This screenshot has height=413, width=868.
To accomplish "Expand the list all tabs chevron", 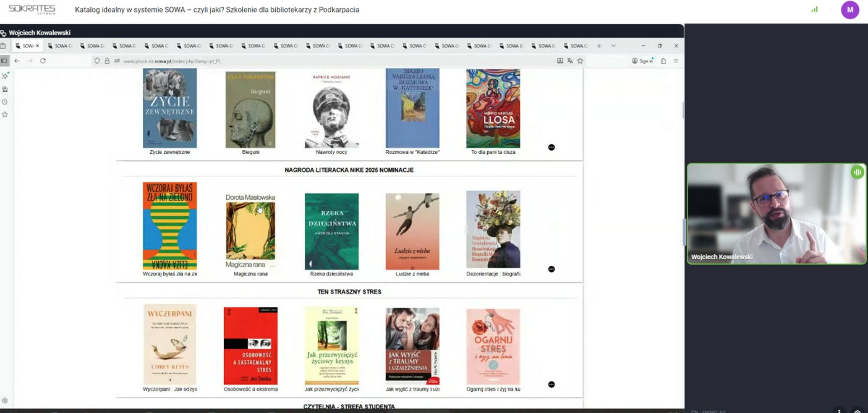I will [x=613, y=46].
